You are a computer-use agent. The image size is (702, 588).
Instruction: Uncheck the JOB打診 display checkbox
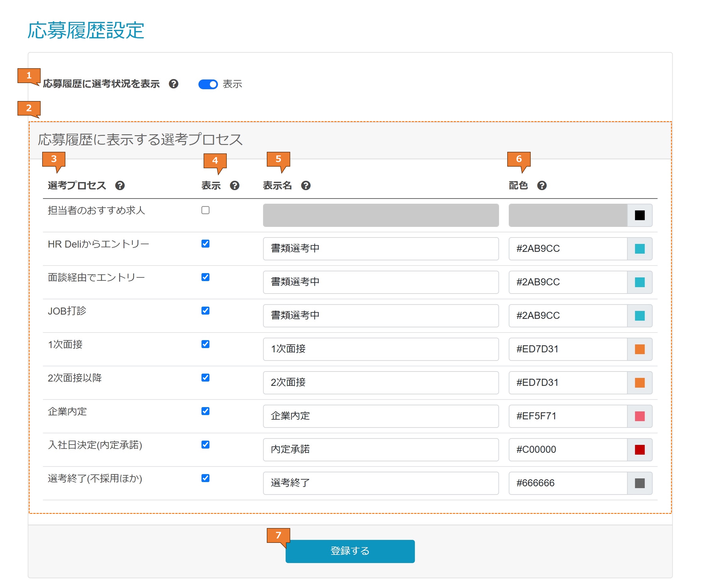(205, 311)
